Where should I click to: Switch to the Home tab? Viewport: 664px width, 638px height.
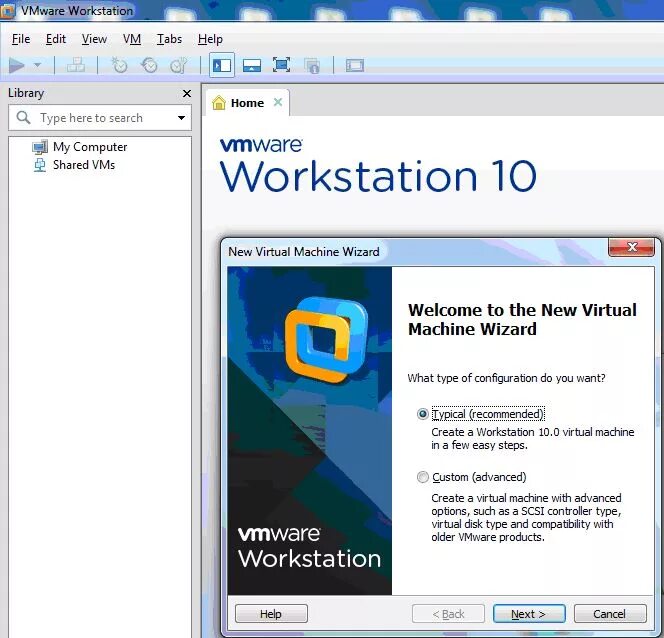(247, 103)
